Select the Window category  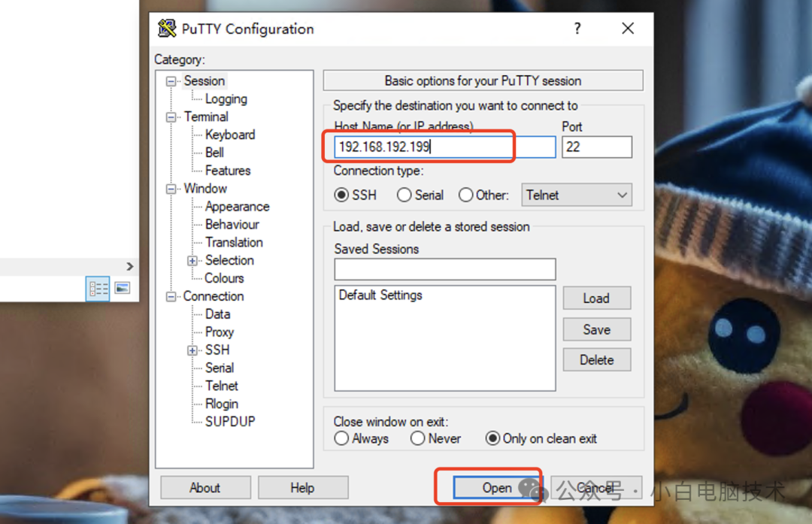tap(205, 189)
